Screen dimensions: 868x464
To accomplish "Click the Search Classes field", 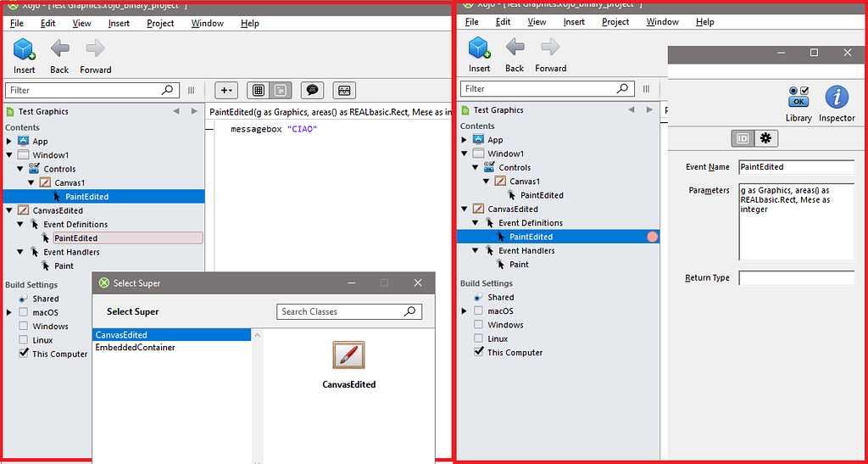I will tap(349, 311).
